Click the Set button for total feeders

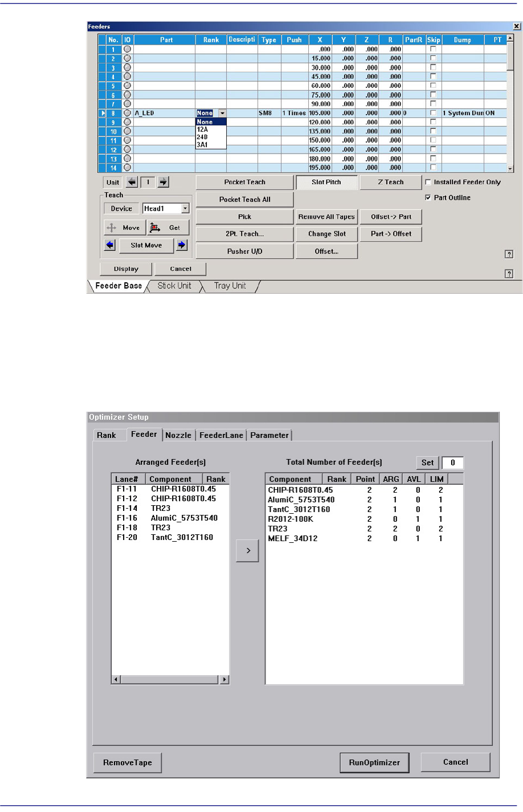click(x=428, y=462)
